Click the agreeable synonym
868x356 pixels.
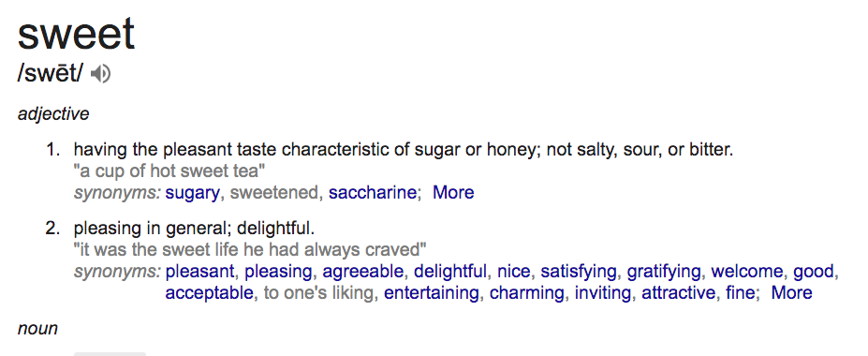point(363,272)
